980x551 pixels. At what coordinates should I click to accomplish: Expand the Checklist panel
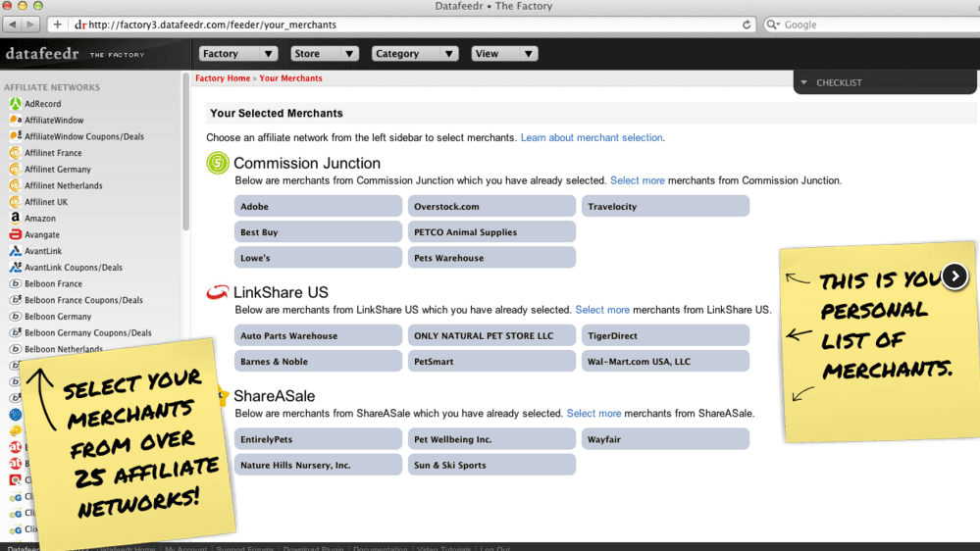[885, 82]
